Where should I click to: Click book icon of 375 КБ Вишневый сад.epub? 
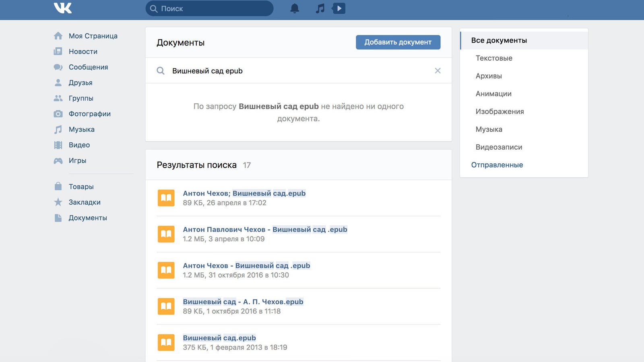click(x=166, y=343)
